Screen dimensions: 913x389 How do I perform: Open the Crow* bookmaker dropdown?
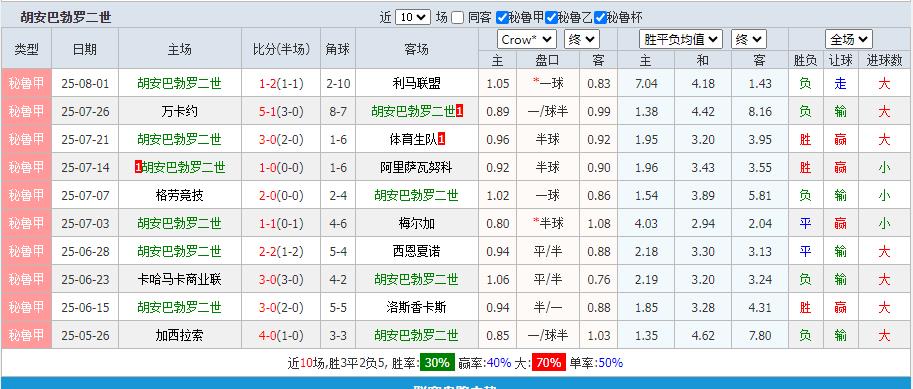point(527,40)
